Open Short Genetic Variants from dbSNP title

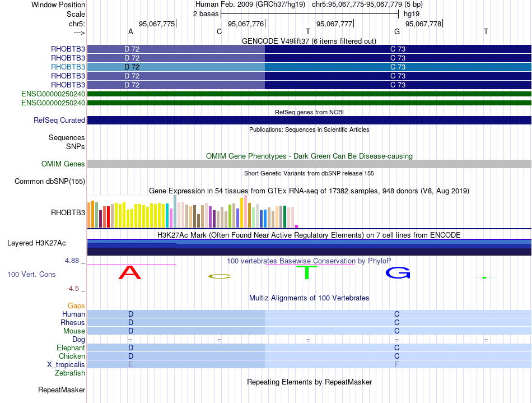pyautogui.click(x=309, y=173)
